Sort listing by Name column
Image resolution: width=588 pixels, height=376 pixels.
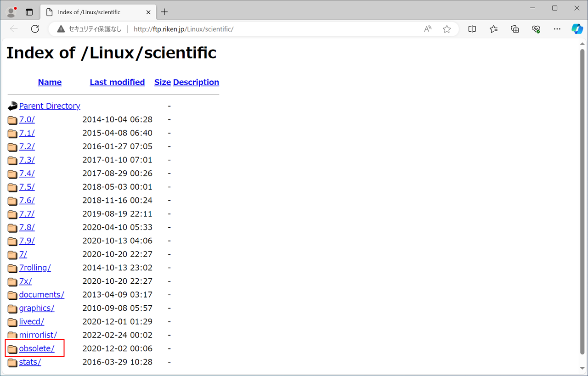(50, 82)
